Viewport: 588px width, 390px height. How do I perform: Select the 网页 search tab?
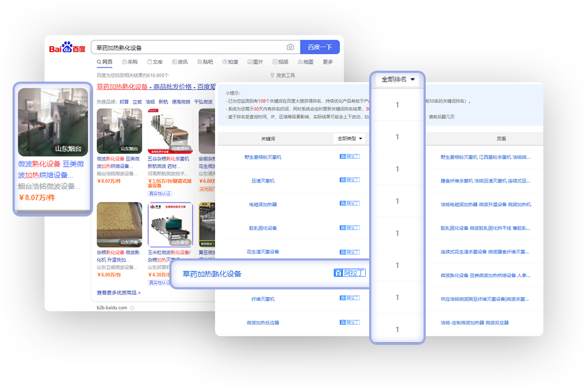[105, 62]
